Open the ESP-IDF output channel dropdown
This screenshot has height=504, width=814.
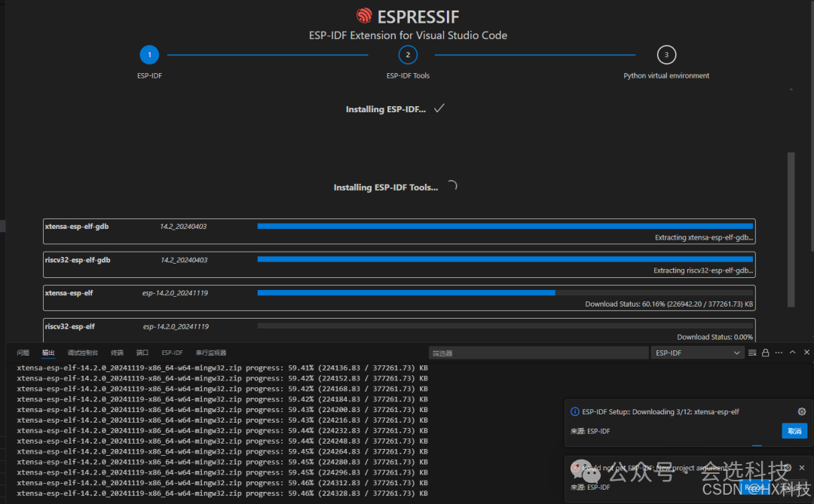697,353
